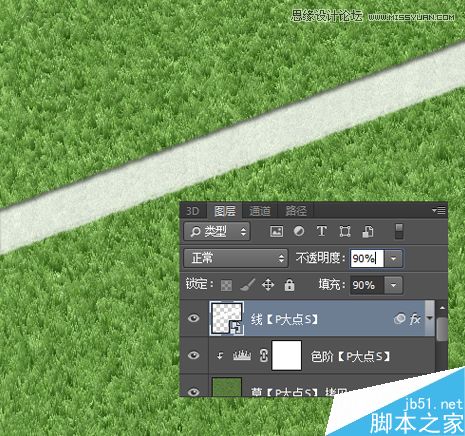Click the clipping mask arrow on 色阶 layer
Viewport: 465px width, 436px height.
click(x=220, y=356)
